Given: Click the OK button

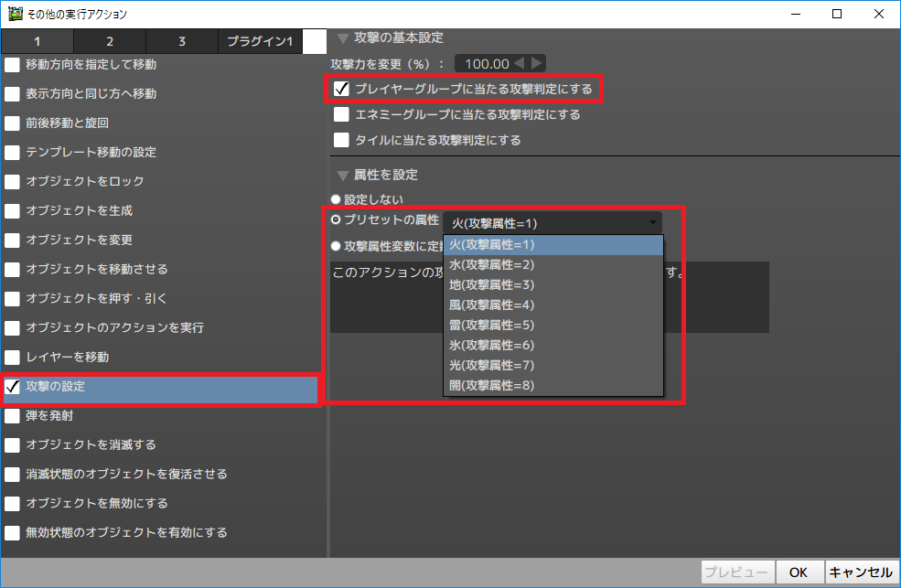Looking at the screenshot, I should point(799,572).
